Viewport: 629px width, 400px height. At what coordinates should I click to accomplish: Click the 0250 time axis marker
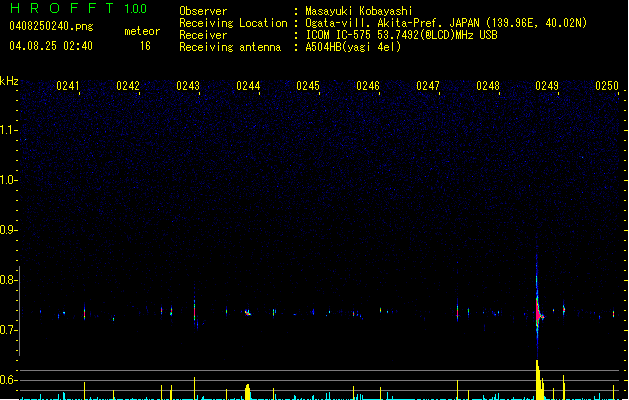pos(607,86)
